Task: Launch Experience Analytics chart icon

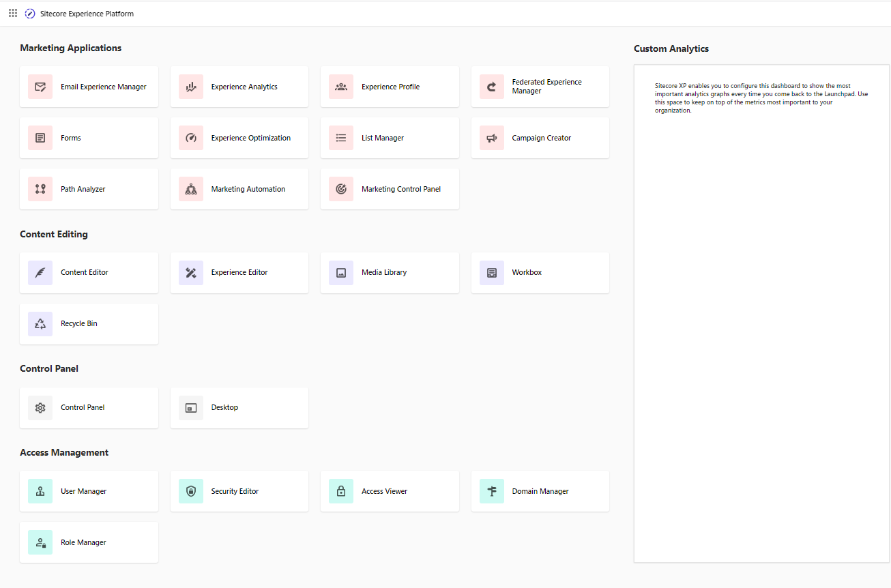Action: coord(191,87)
